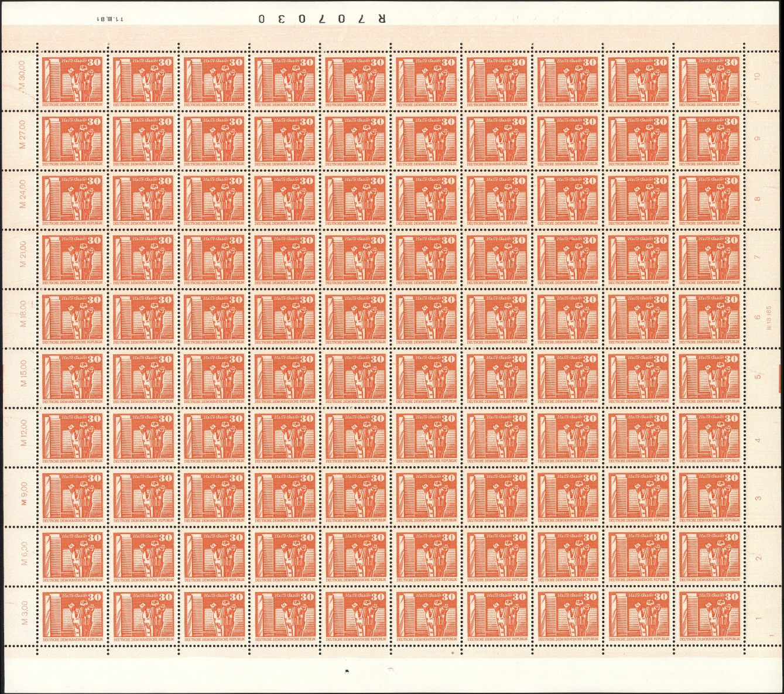Screen dimensions: 784x694
Task: Click the M 9,00 margin label
Action: pos(23,492)
